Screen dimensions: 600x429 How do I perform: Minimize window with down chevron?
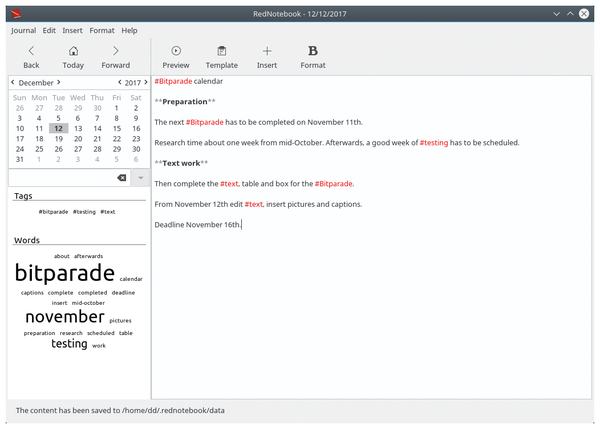(x=556, y=14)
